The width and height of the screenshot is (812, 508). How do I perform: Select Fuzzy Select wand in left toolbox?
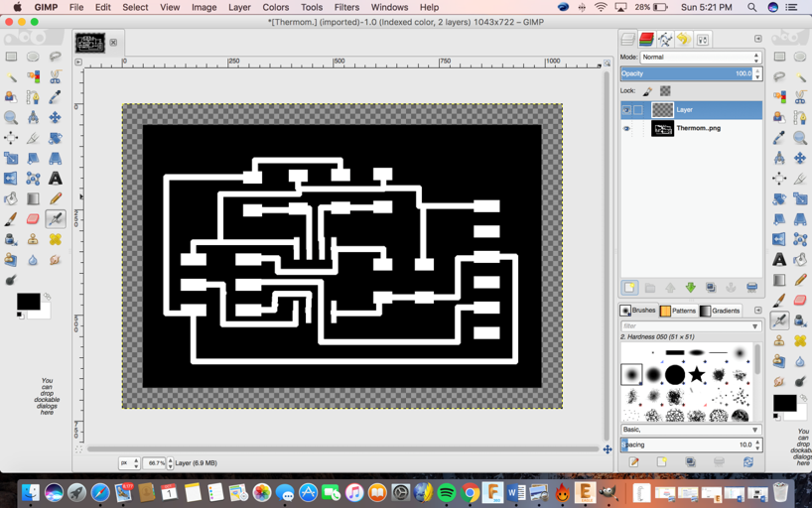[11, 77]
